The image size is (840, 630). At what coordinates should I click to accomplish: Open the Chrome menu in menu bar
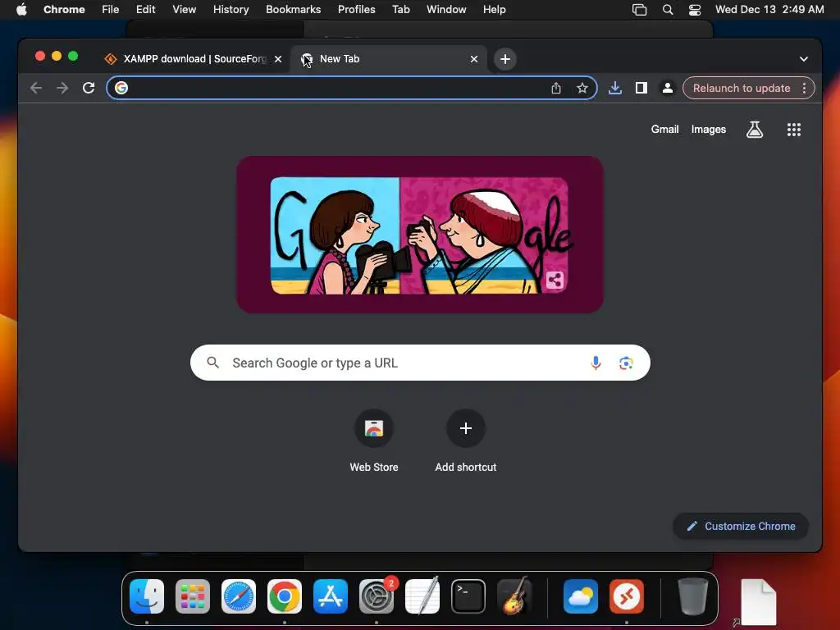click(64, 9)
